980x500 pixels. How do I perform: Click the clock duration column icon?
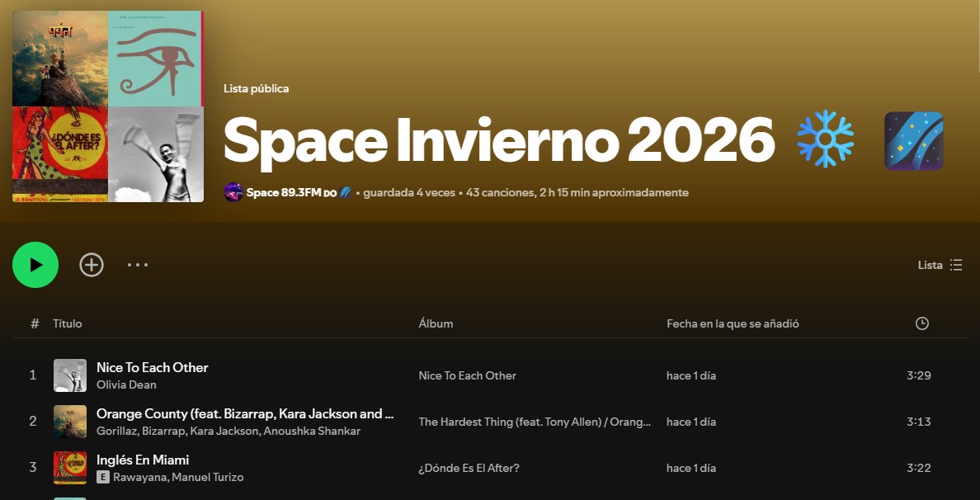click(921, 323)
